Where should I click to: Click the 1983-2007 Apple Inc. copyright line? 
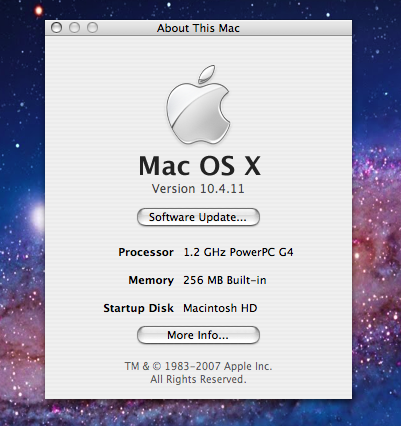(198, 366)
